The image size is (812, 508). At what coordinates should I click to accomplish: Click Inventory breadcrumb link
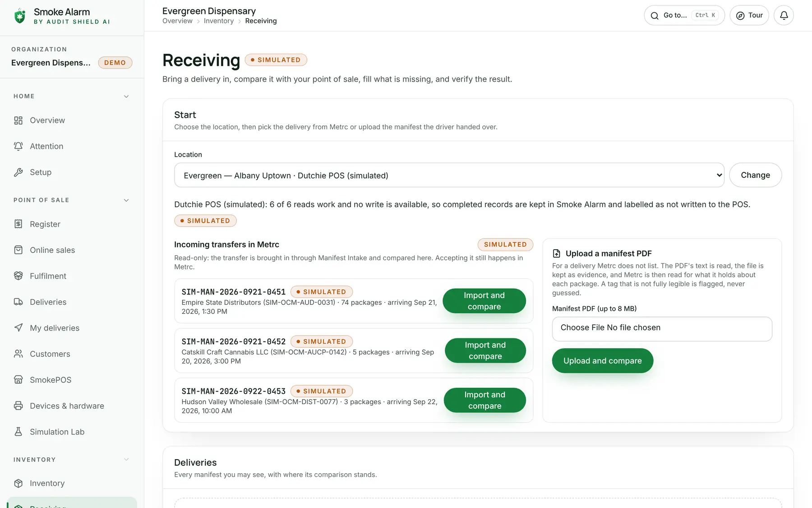click(x=219, y=21)
